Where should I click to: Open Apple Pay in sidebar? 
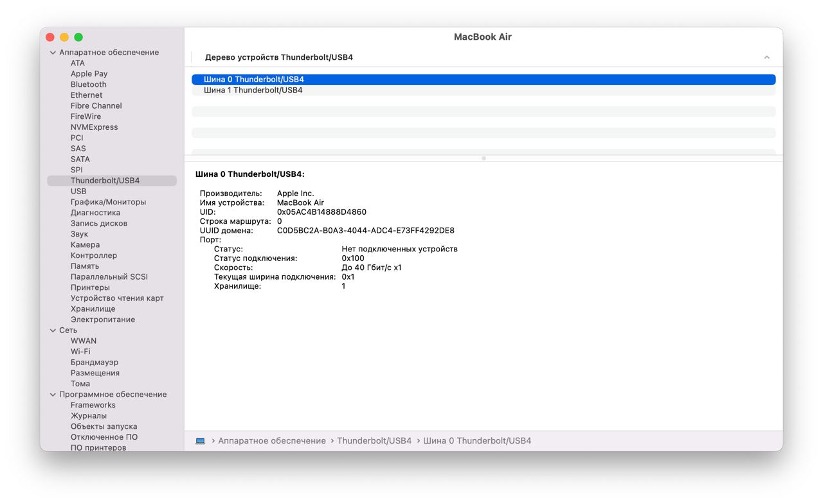click(89, 74)
